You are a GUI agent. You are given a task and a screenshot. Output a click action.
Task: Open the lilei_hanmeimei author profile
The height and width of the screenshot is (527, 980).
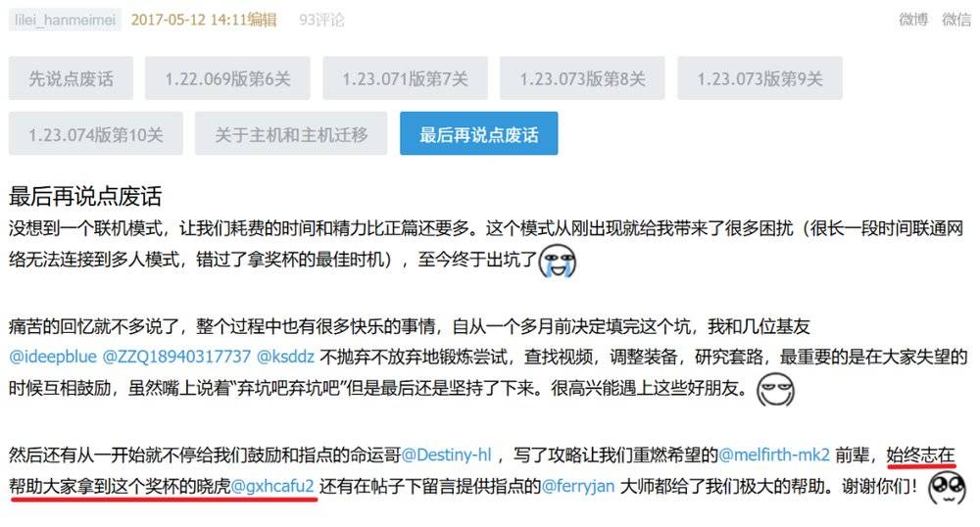click(65, 20)
